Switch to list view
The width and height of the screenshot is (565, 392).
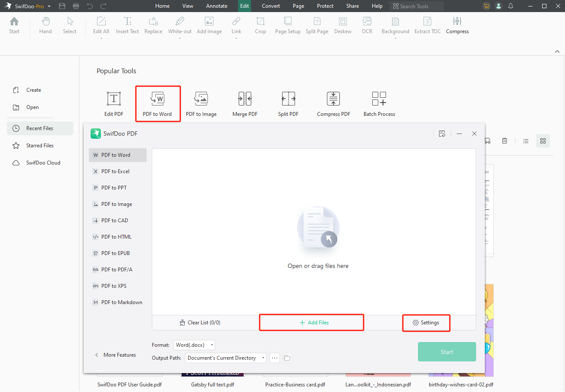(525, 140)
